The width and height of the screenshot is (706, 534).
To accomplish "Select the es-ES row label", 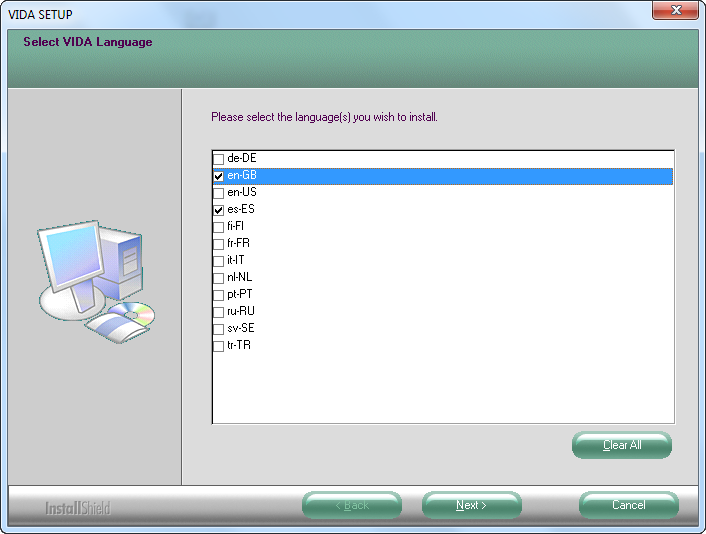I will (x=241, y=209).
